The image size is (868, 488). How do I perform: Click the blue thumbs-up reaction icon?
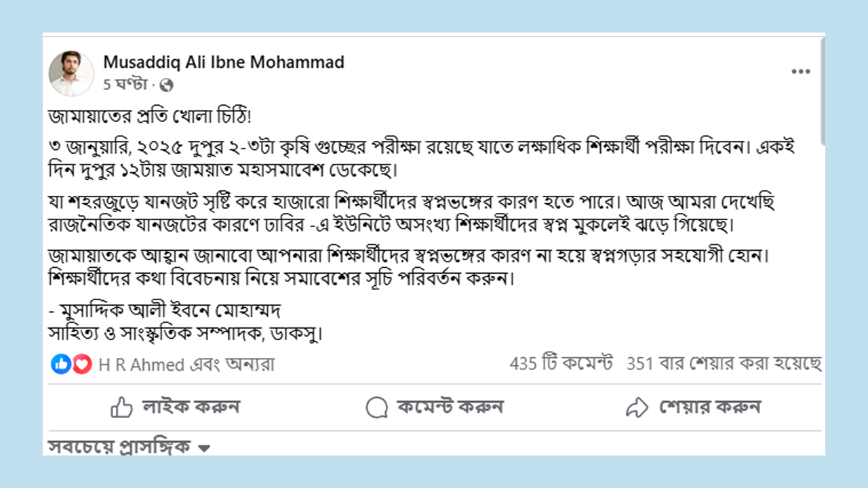coord(60,365)
